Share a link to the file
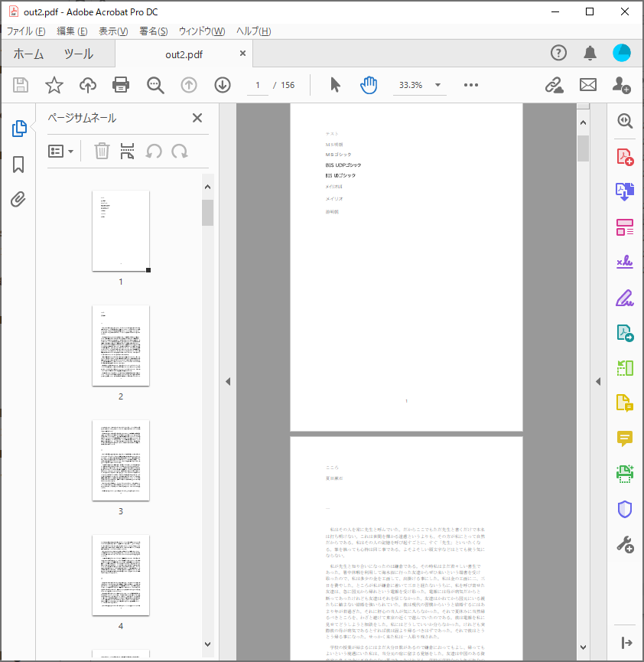644x662 pixels. pos(554,85)
